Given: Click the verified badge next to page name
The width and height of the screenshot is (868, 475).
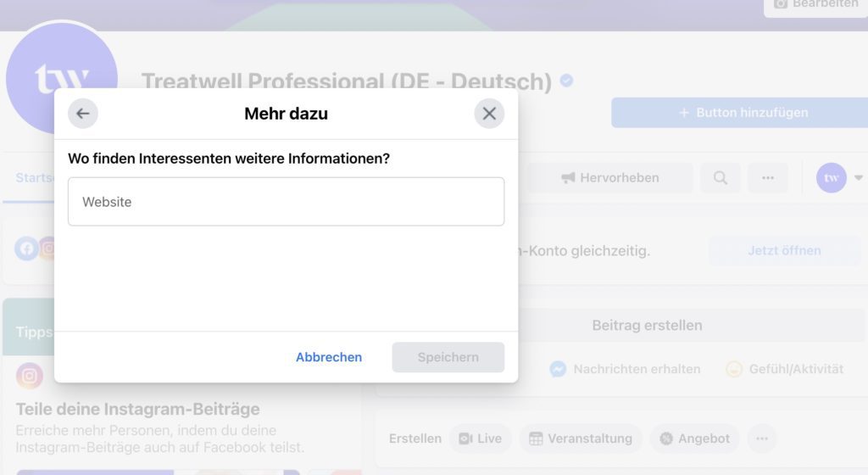Looking at the screenshot, I should point(566,81).
